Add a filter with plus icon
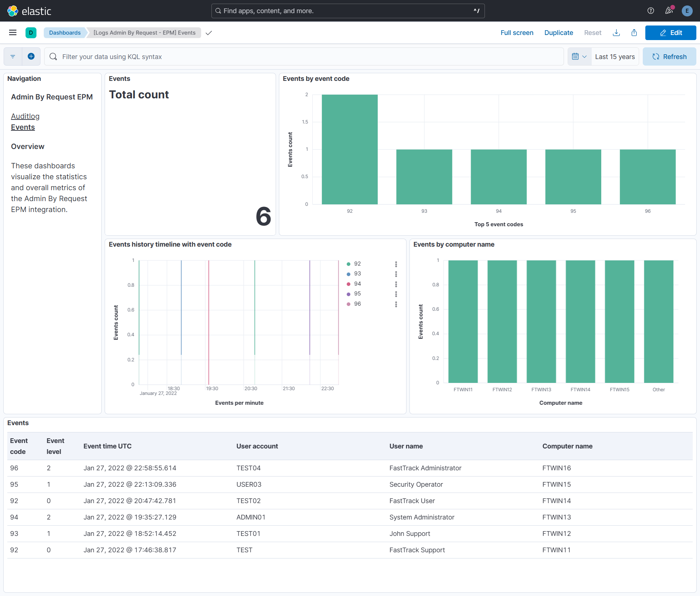 tap(31, 56)
